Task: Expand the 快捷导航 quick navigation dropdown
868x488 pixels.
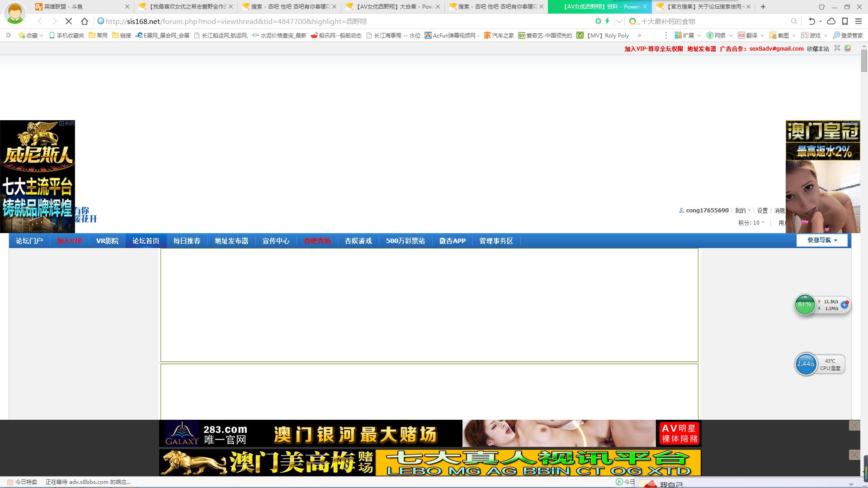Action: [821, 240]
